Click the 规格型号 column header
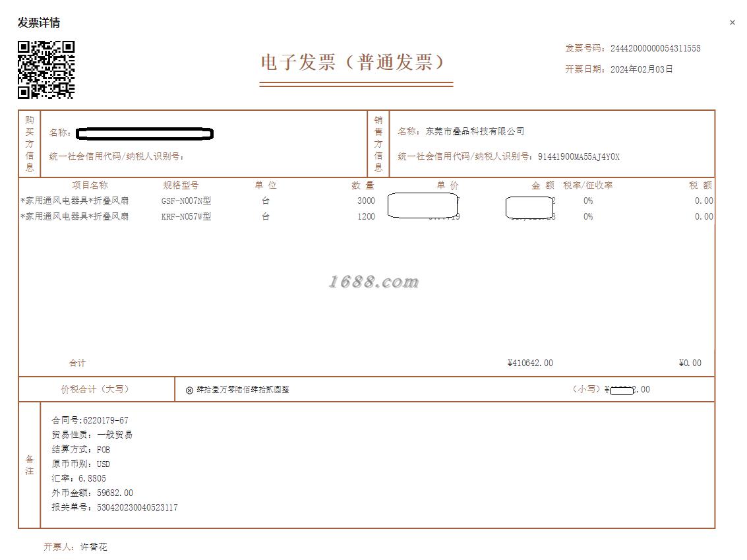Viewport: 747px width, 560px height. coord(181,185)
